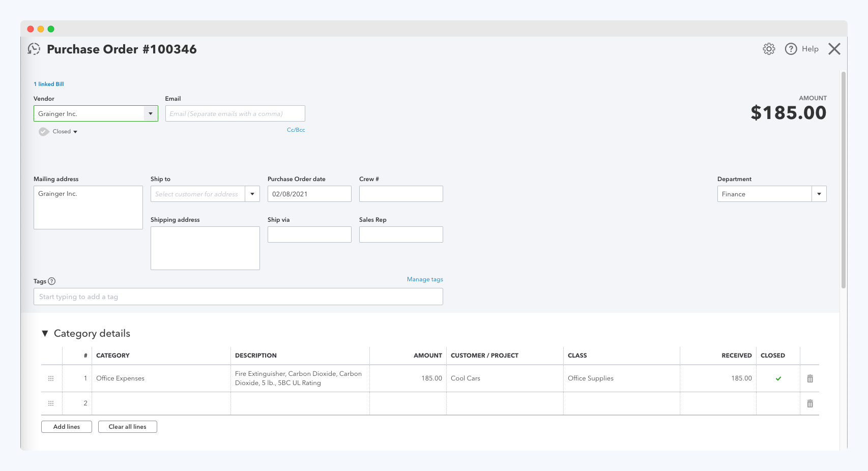Open the Manage tags link
Viewport: 868px width, 471px height.
click(x=425, y=279)
